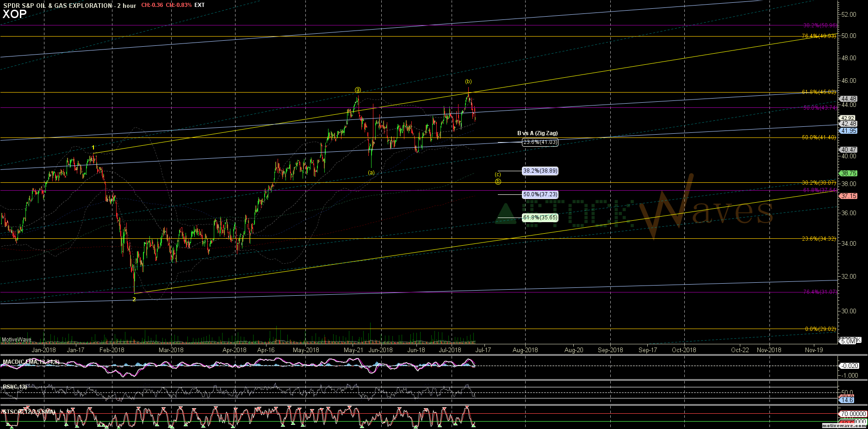Click the 5.0M volume tag
This screenshot has height=429, width=868.
[848, 341]
